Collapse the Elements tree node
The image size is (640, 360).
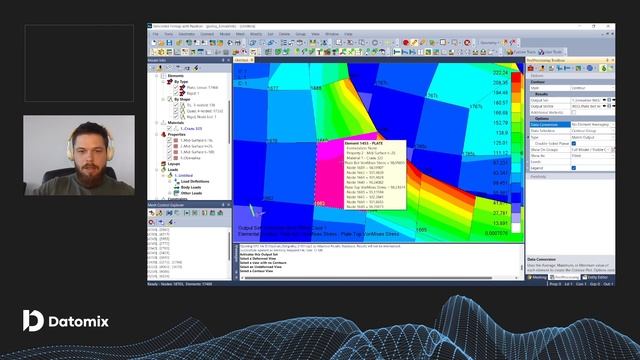156,76
